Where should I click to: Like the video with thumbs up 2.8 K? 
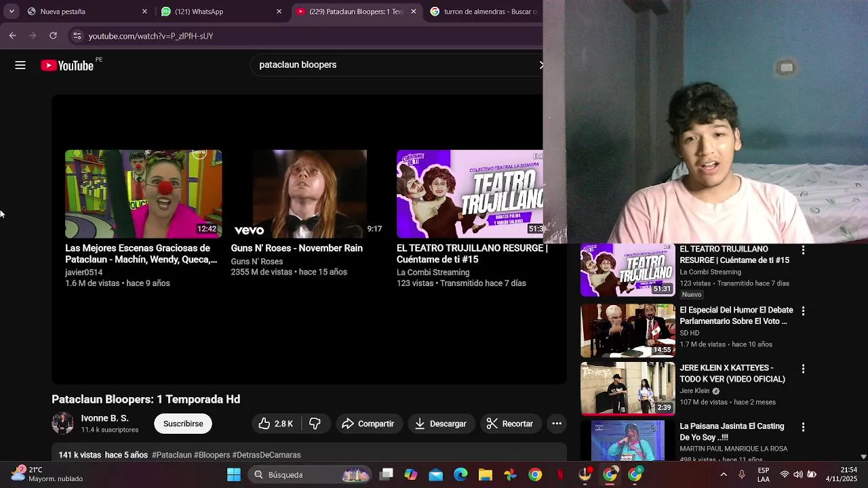[275, 424]
